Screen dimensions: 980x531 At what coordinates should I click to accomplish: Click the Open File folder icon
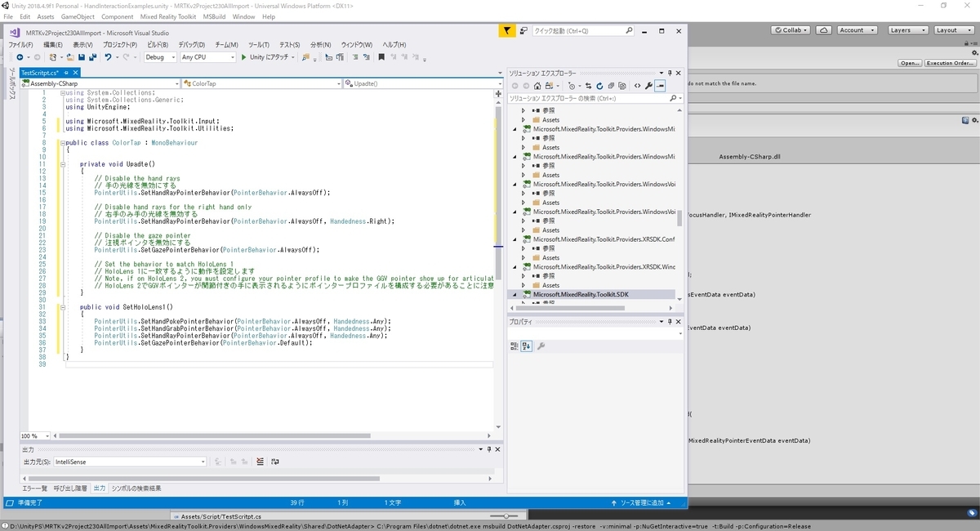pyautogui.click(x=71, y=57)
